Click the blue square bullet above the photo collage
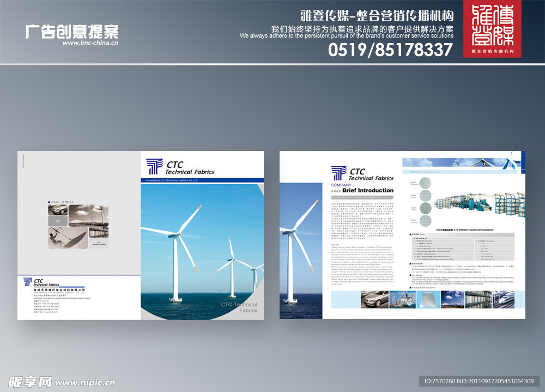Screen dimensions: 545x392 click(49, 202)
